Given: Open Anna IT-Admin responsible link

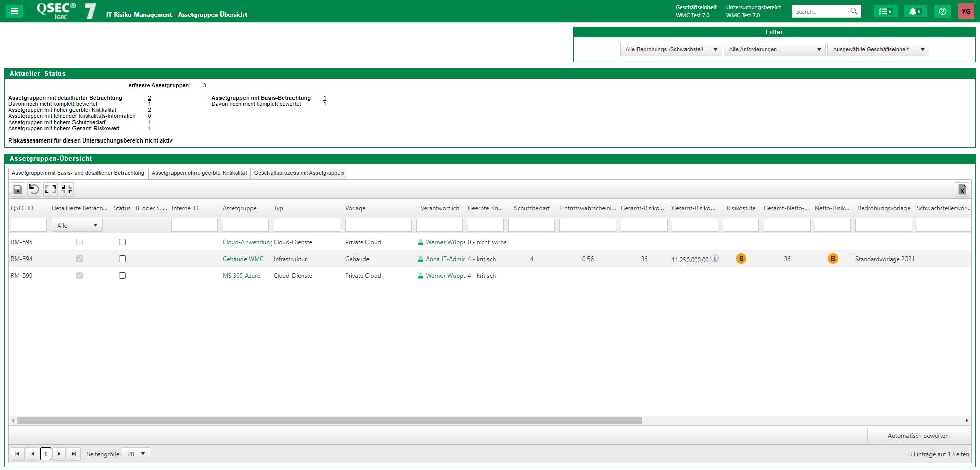Looking at the screenshot, I should click(446, 259).
